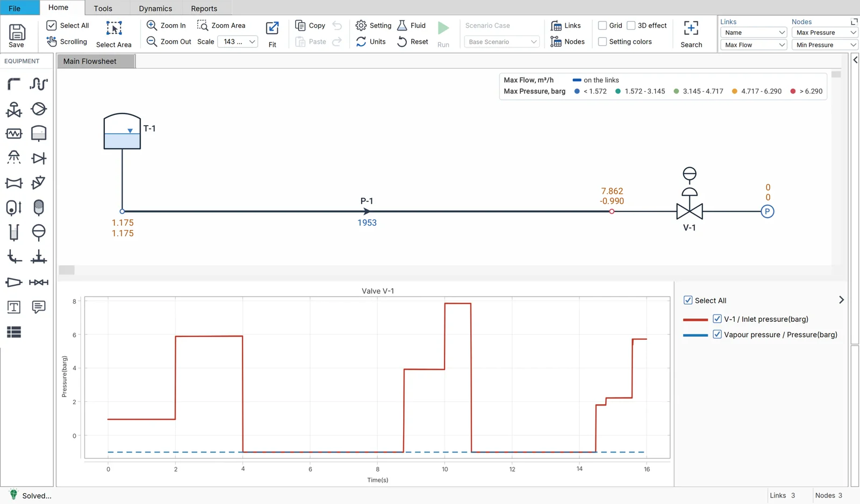
Task: Click the Vapour pressure blue legend line
Action: click(696, 335)
